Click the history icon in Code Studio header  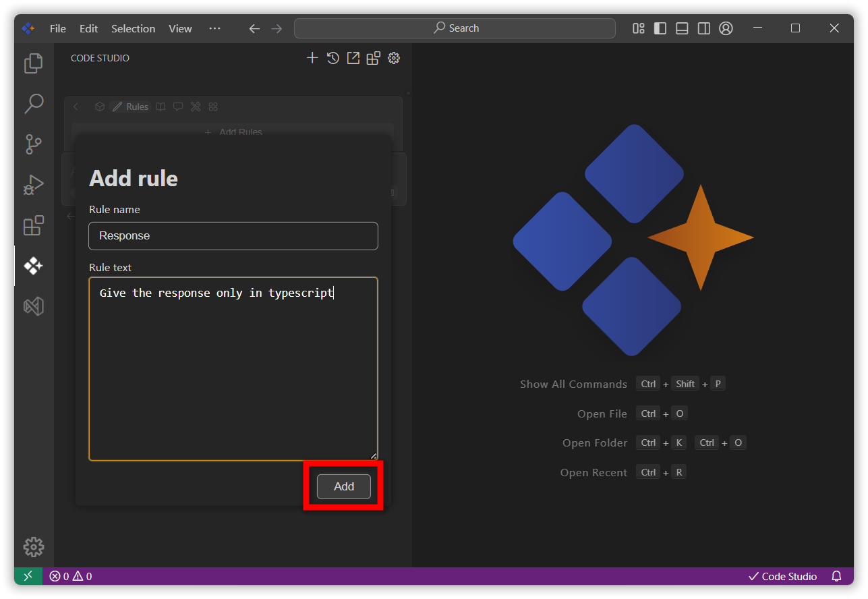(x=332, y=58)
